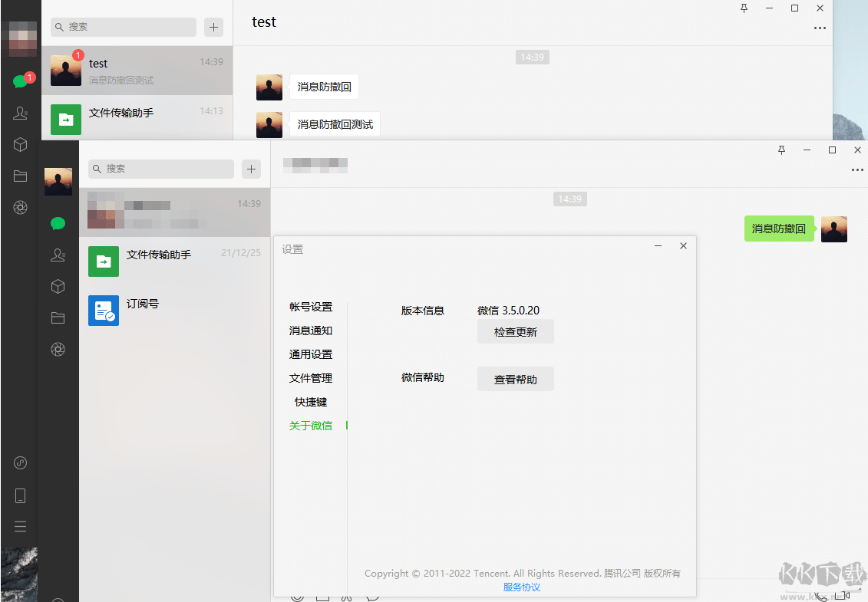The image size is (868, 602).
Task: Open the music player icon in sidebar
Action: point(19,462)
